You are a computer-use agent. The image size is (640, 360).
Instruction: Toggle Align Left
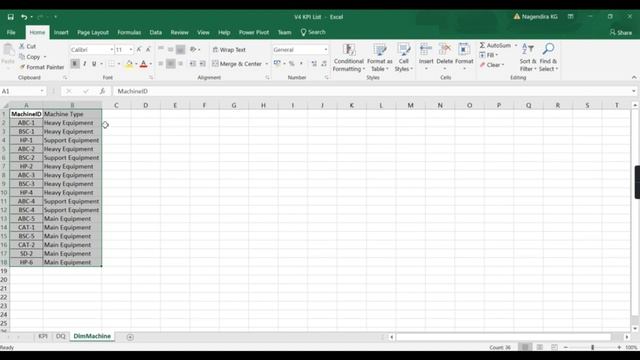161,64
